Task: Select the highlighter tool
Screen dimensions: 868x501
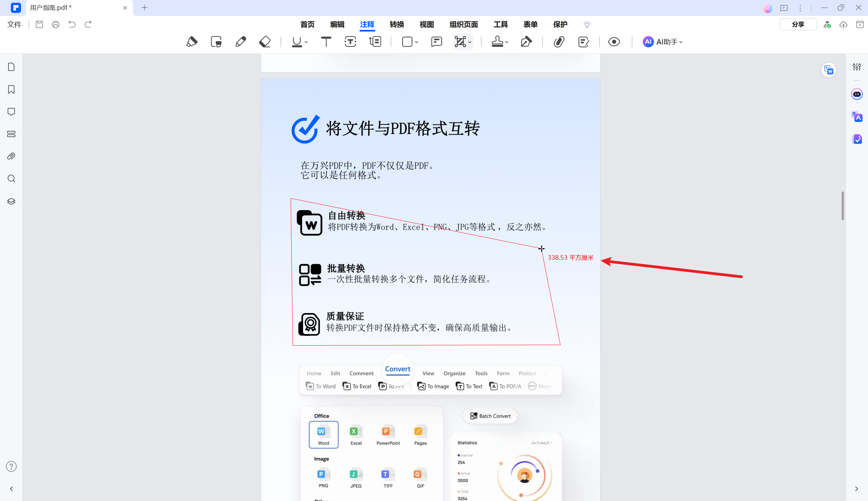Action: 192,41
